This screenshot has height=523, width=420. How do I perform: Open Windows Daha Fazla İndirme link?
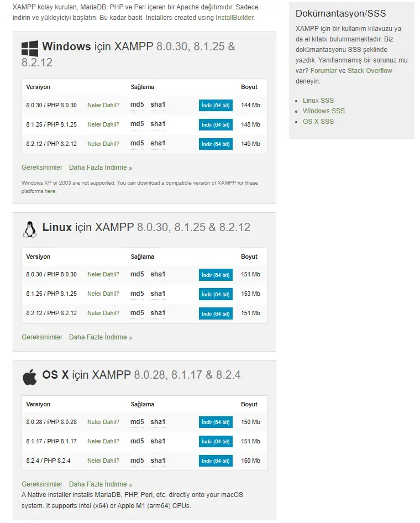101,168
